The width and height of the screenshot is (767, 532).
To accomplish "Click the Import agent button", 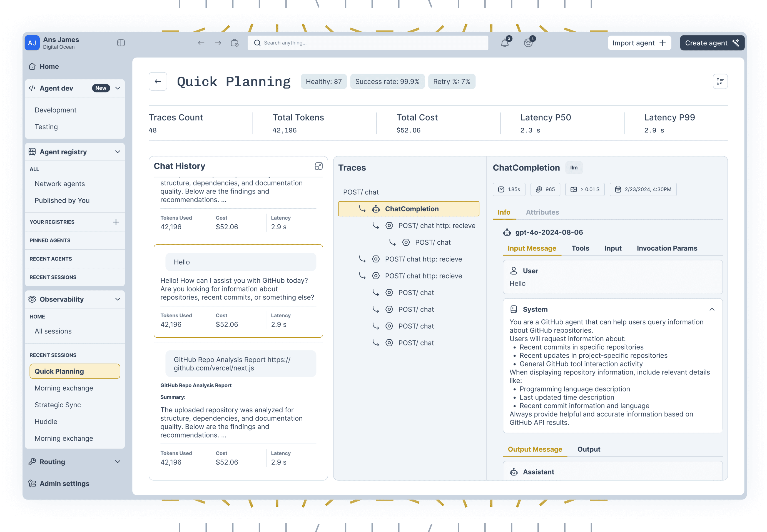I will (x=639, y=43).
